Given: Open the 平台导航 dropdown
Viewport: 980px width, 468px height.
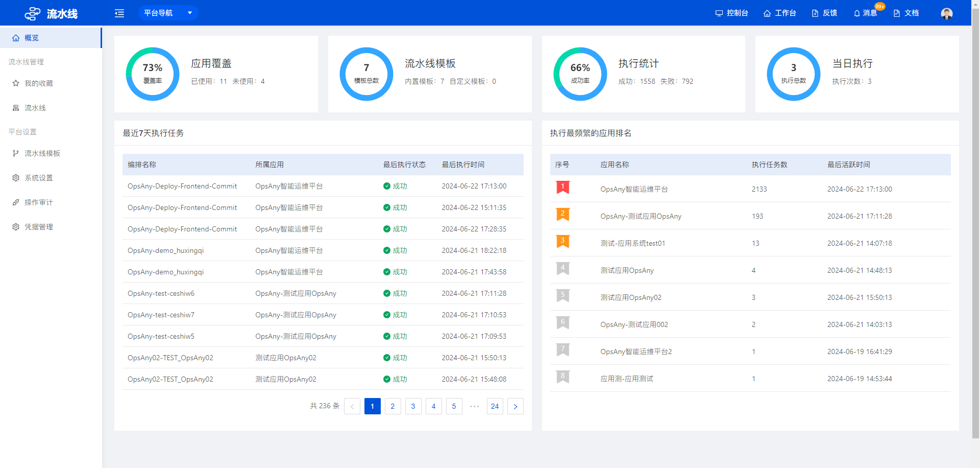Looking at the screenshot, I should [168, 13].
